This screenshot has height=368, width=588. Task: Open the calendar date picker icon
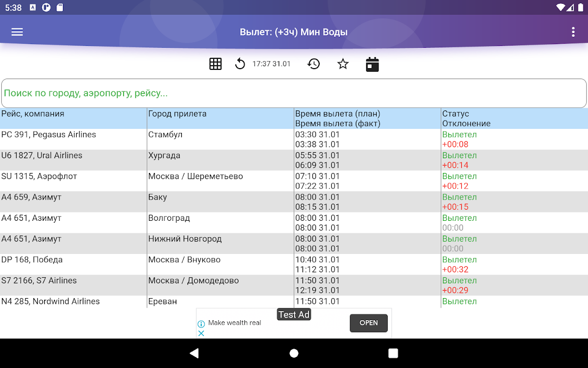(x=373, y=64)
